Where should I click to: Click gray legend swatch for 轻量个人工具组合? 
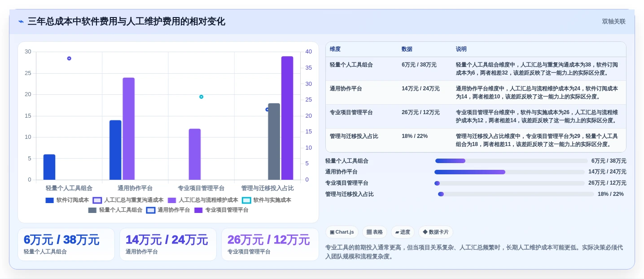(x=92, y=210)
